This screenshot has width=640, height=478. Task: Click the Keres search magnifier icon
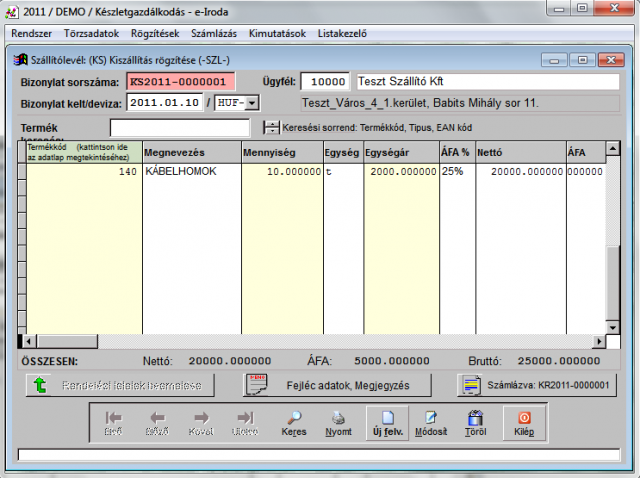pos(294,423)
